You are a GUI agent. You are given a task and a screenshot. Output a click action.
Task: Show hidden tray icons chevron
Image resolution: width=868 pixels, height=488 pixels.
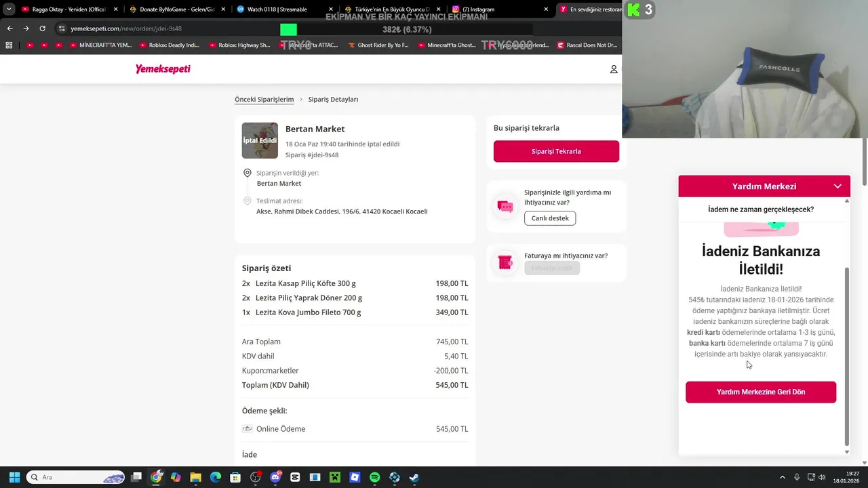[x=783, y=477]
